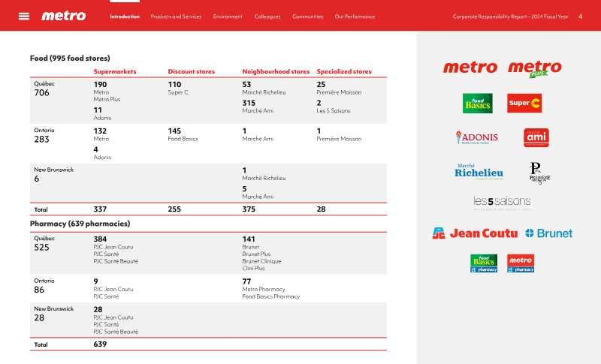Image resolution: width=601 pixels, height=364 pixels.
Task: Click the Marché Richelieu logo
Action: (x=479, y=172)
